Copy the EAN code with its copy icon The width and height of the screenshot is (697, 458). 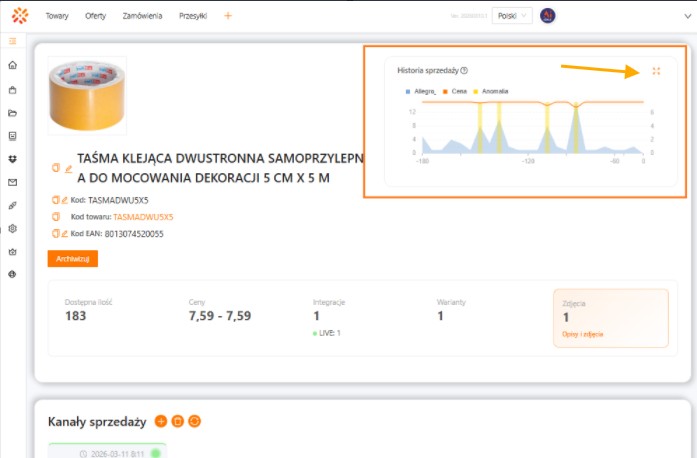pyautogui.click(x=54, y=233)
